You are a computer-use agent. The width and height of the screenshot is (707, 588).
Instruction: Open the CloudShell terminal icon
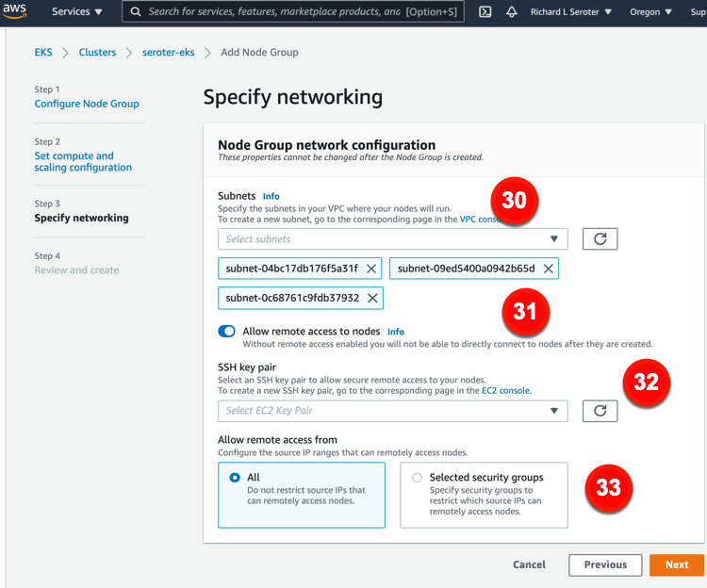(x=485, y=12)
